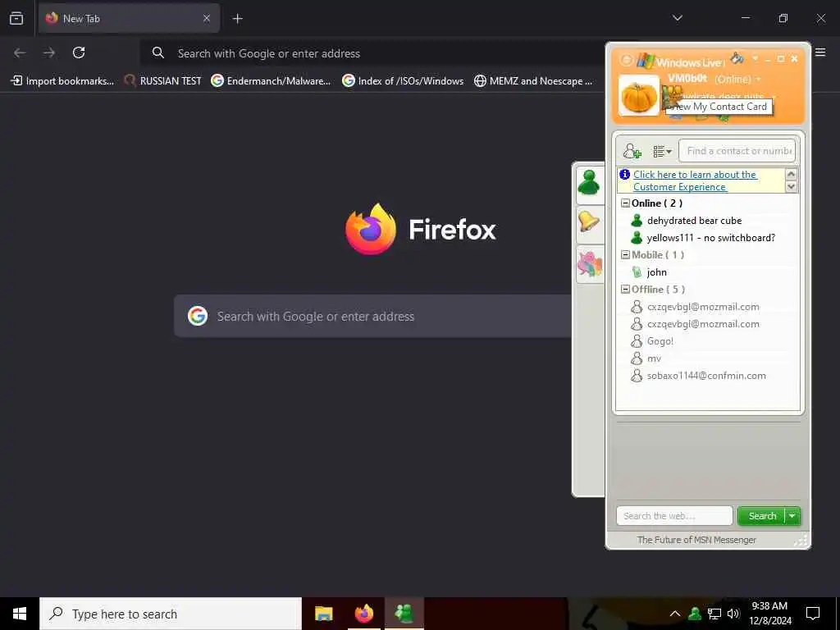840x630 pixels.
Task: Click the blue info icon in notice bar
Action: [624, 174]
